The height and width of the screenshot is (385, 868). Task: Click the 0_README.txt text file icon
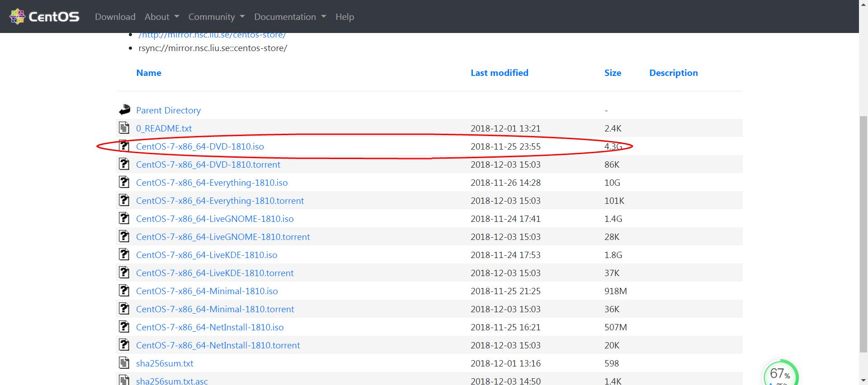[x=124, y=128]
